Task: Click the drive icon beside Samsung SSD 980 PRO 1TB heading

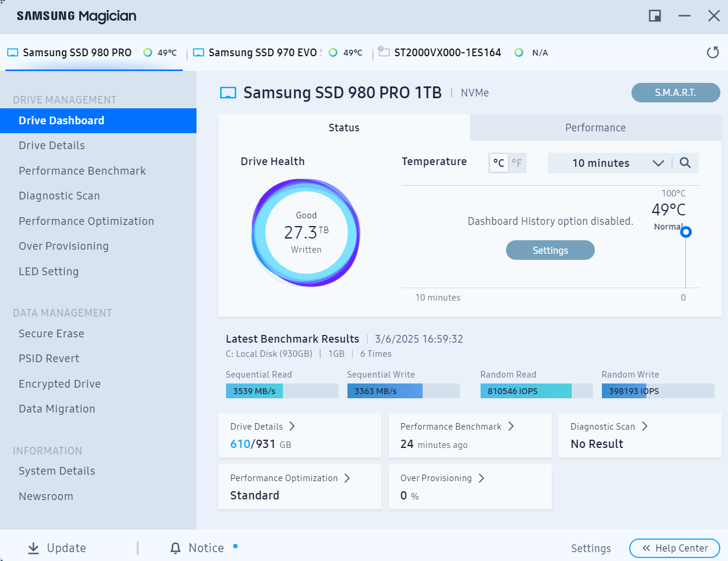Action: pyautogui.click(x=228, y=93)
